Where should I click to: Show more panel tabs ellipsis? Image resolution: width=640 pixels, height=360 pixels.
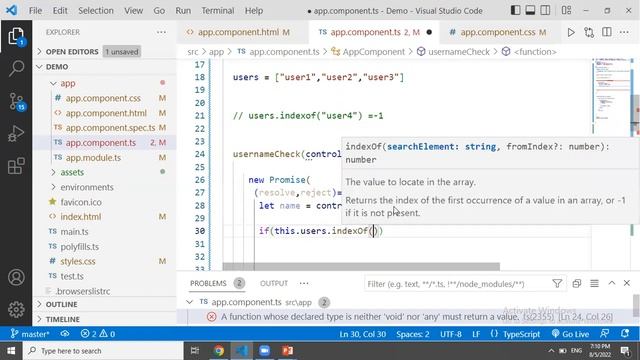304,283
